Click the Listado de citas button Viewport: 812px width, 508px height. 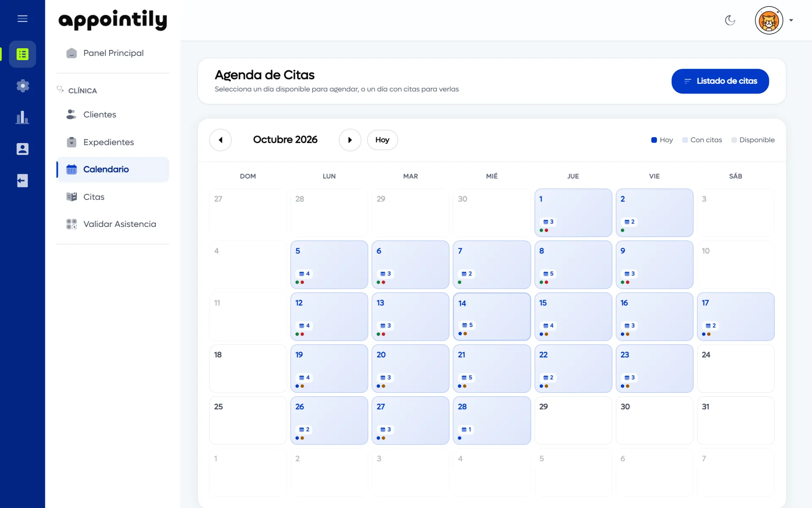(x=720, y=81)
